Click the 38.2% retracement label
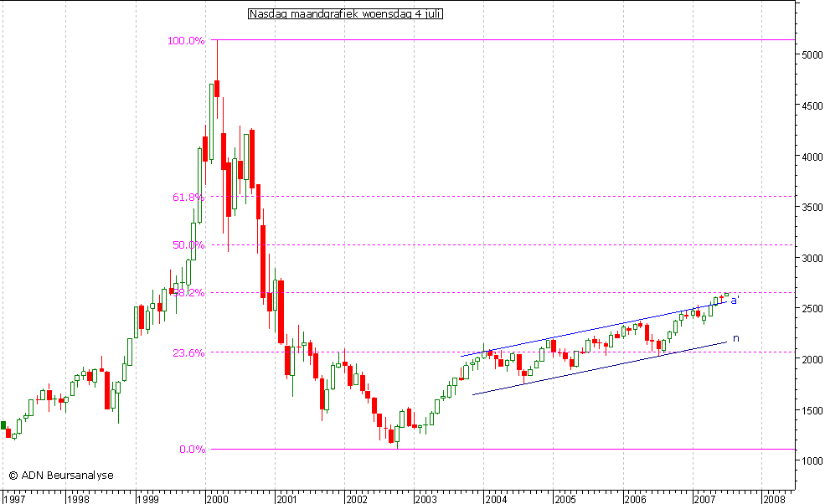825x504 pixels. (188, 293)
